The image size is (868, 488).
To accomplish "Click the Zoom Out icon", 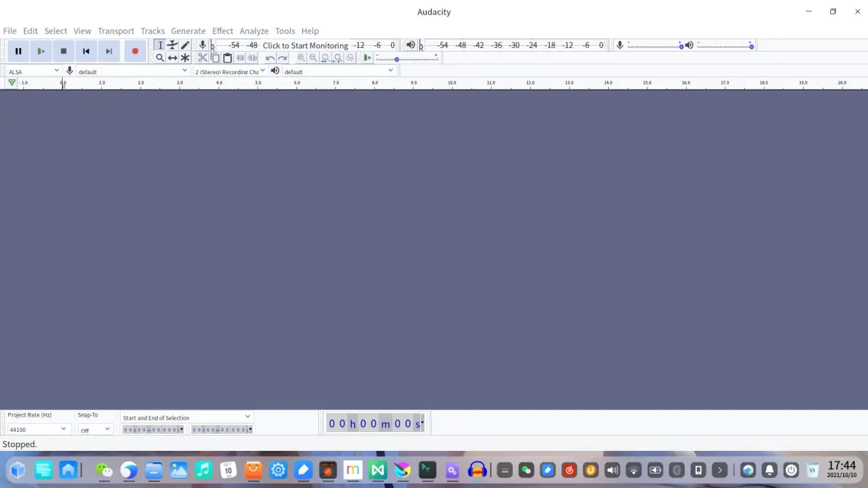I will coord(313,58).
